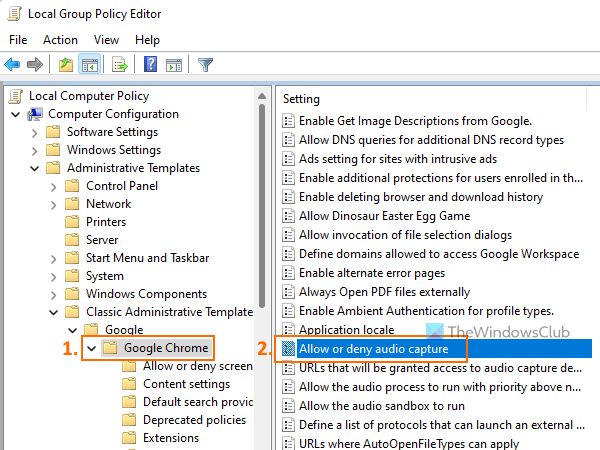
Task: Click the Control Panel folder icon
Action: tap(72, 186)
